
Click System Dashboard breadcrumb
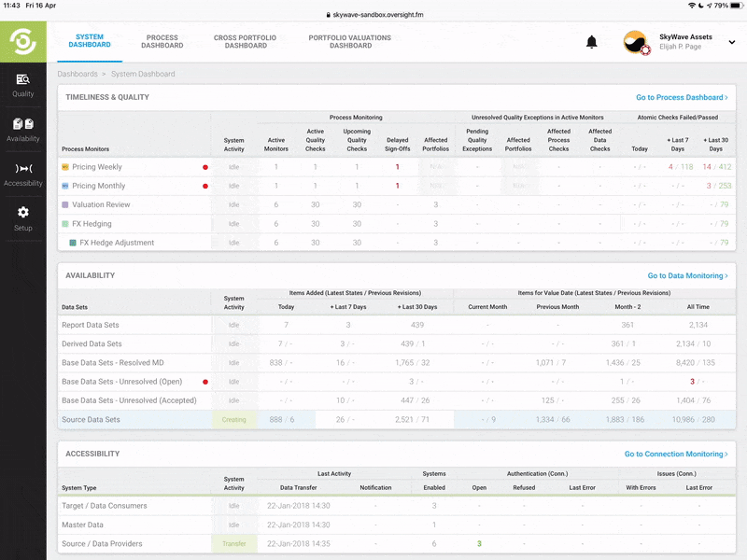(x=143, y=74)
